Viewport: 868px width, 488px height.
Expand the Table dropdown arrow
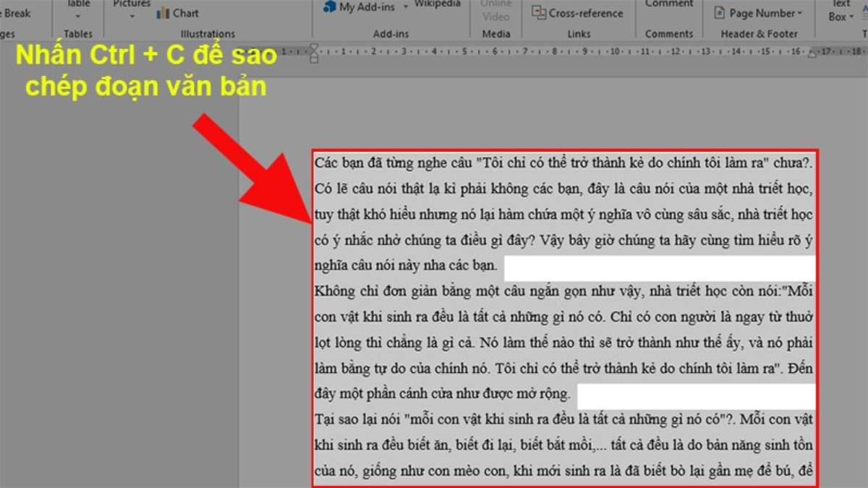coord(77,16)
